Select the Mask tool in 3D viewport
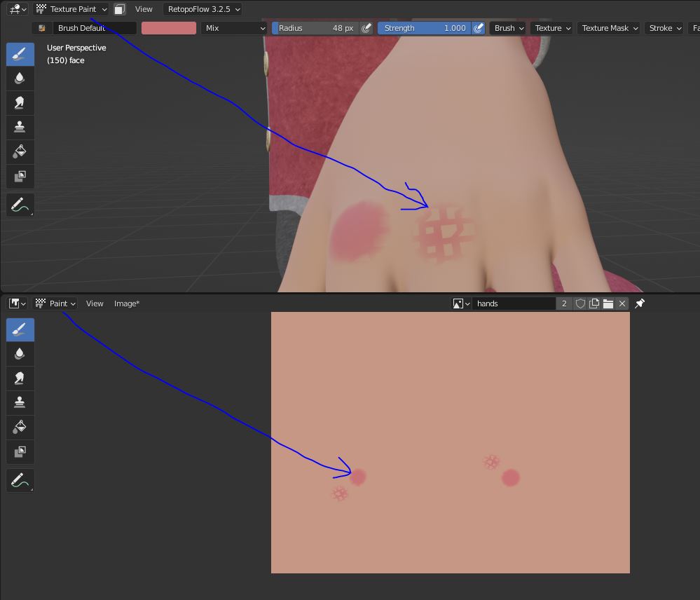This screenshot has height=600, width=700. coord(20,177)
